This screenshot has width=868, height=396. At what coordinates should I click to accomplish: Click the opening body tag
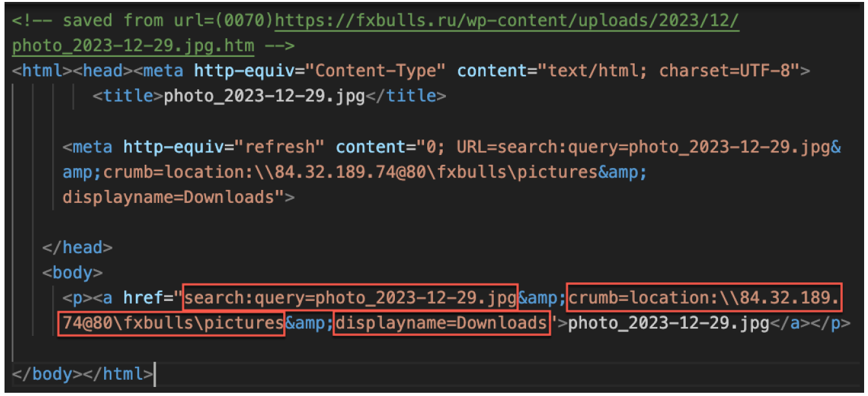coord(72,273)
